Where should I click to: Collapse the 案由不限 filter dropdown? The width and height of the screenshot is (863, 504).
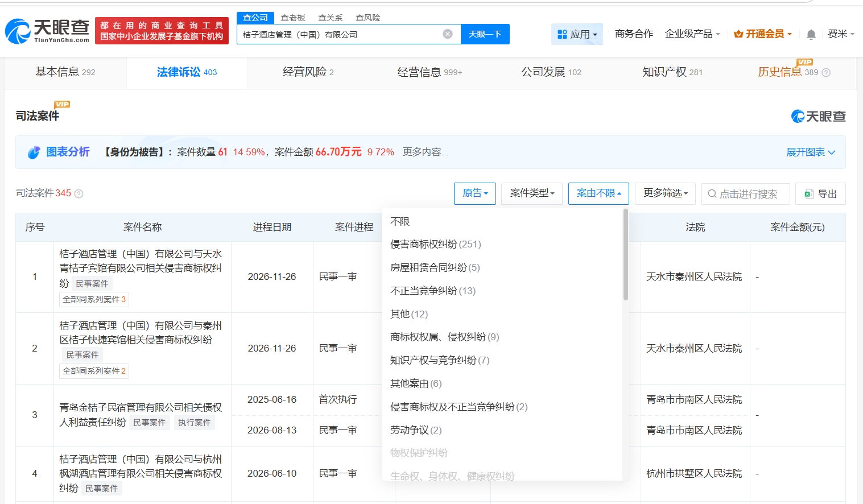(x=598, y=193)
